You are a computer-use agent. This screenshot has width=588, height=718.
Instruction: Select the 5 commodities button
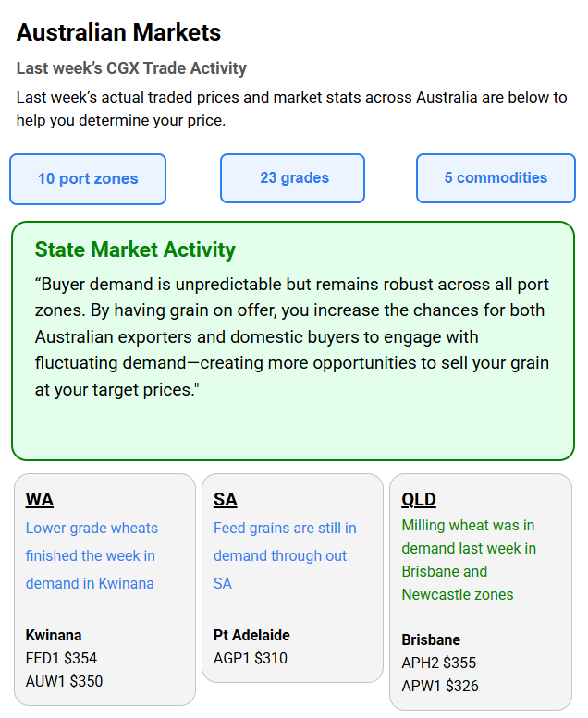click(496, 177)
